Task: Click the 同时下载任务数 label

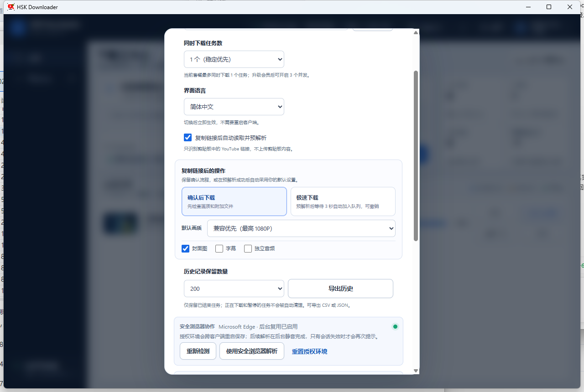Action: [203, 43]
